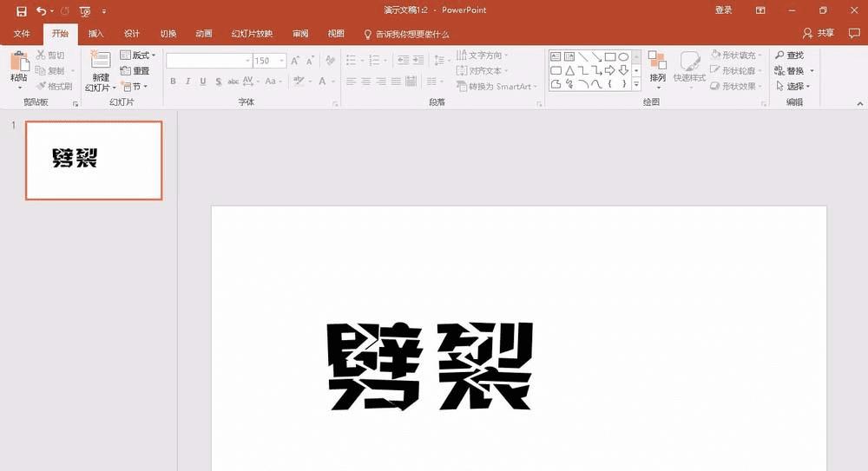This screenshot has width=868, height=471.
Task: Switch to the 幻灯片放映 (Slide Show) tab
Action: point(252,34)
